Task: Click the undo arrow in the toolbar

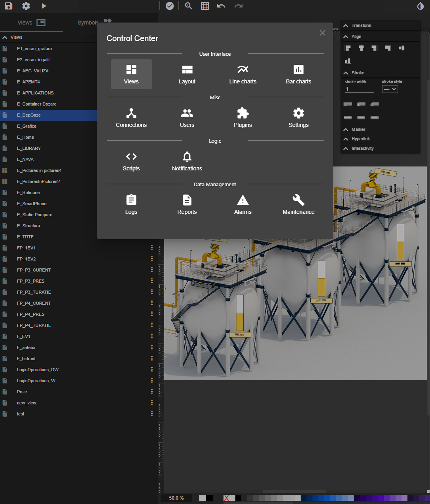Action: (x=221, y=6)
